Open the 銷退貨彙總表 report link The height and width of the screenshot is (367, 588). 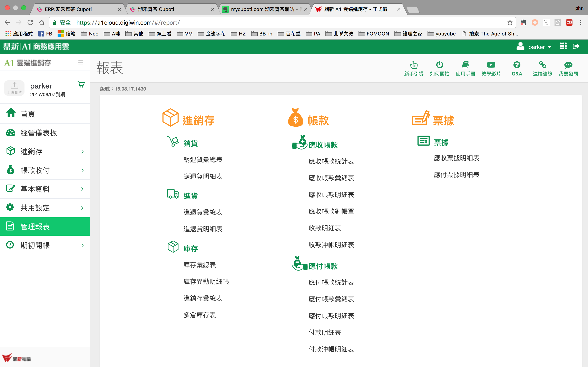pyautogui.click(x=203, y=160)
